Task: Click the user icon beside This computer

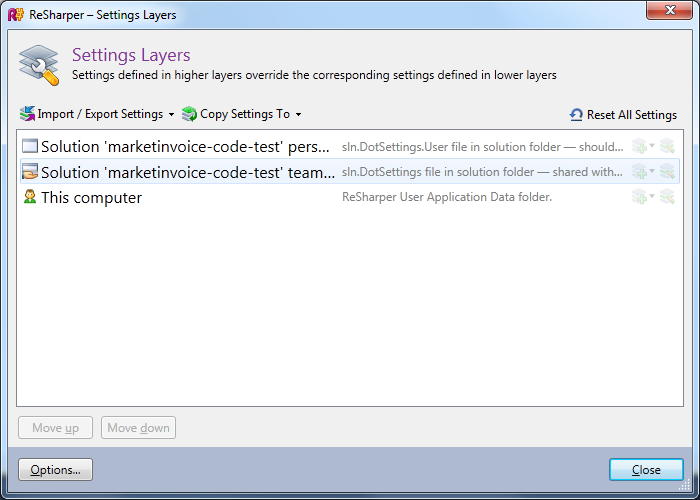Action: [29, 198]
